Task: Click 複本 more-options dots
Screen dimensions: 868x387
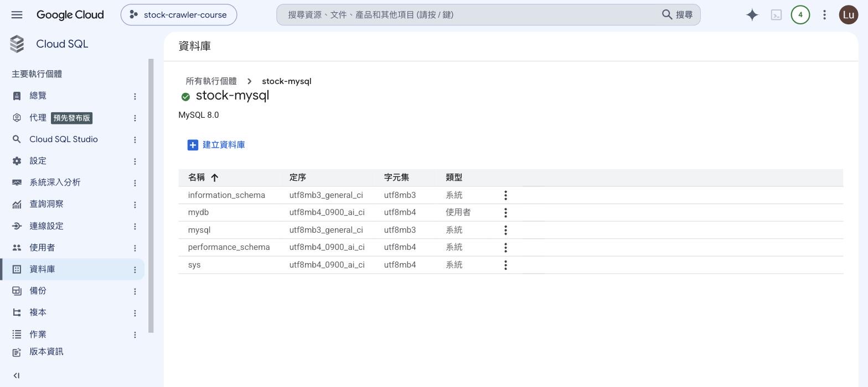Action: [x=135, y=313]
